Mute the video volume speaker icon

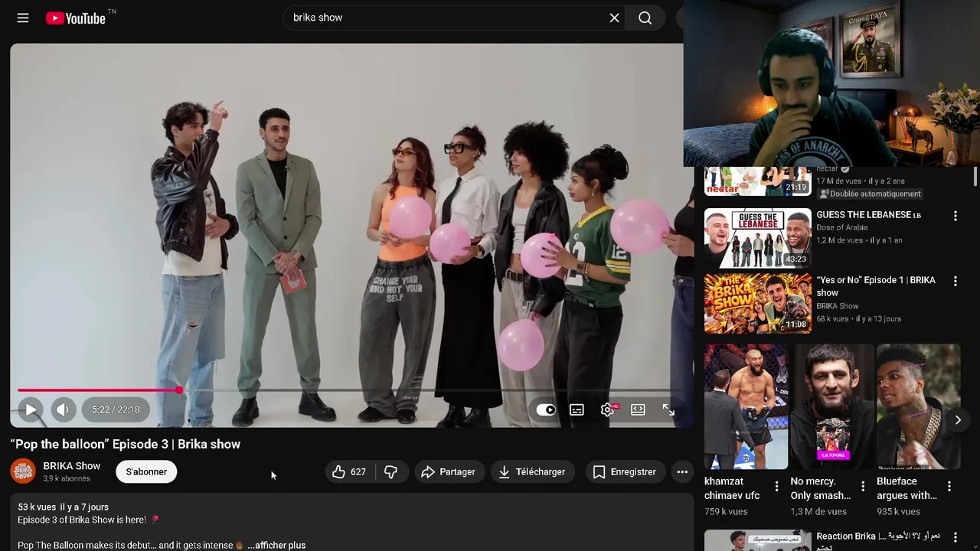click(x=64, y=409)
